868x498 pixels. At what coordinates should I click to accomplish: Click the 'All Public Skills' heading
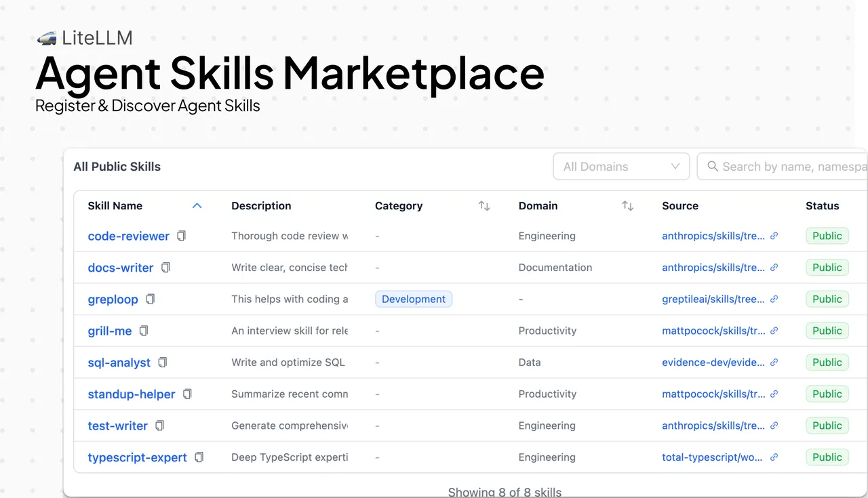(x=117, y=167)
